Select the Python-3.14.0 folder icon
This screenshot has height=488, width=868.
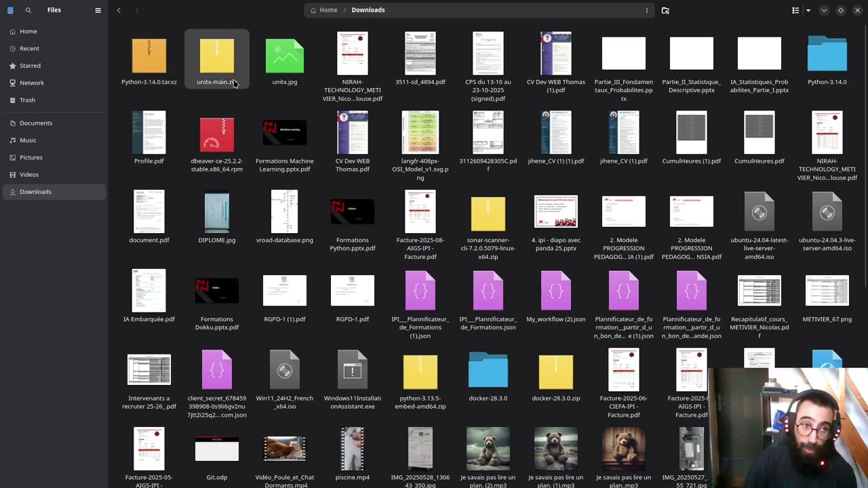pyautogui.click(x=827, y=54)
